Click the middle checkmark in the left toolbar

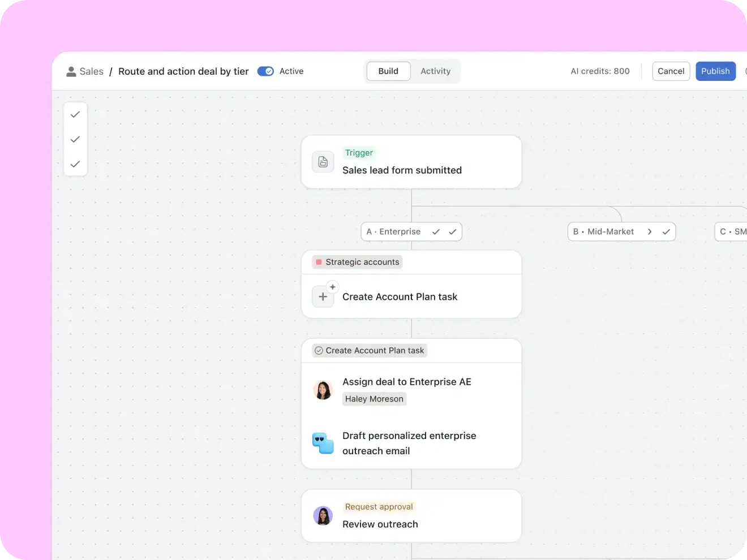(75, 139)
